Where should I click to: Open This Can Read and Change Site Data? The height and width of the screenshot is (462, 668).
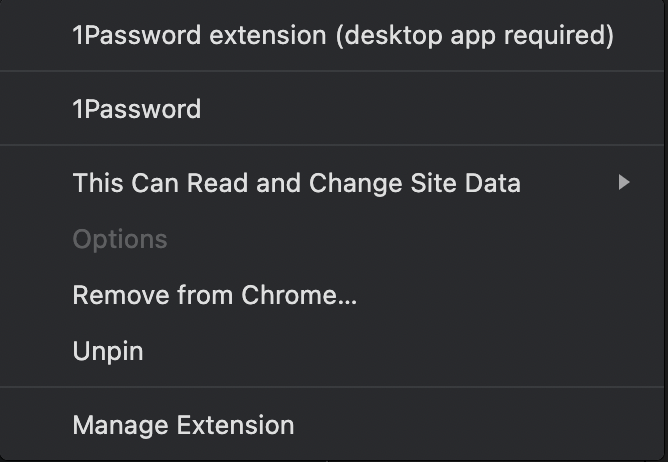coord(297,183)
